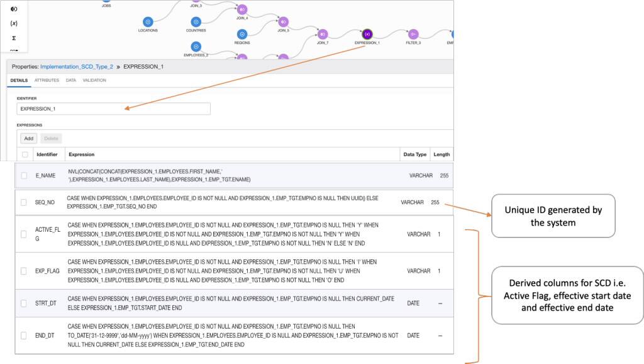Select the EXPRESSION_1 node on the canvas
This screenshot has height=364, width=644.
coord(367,33)
